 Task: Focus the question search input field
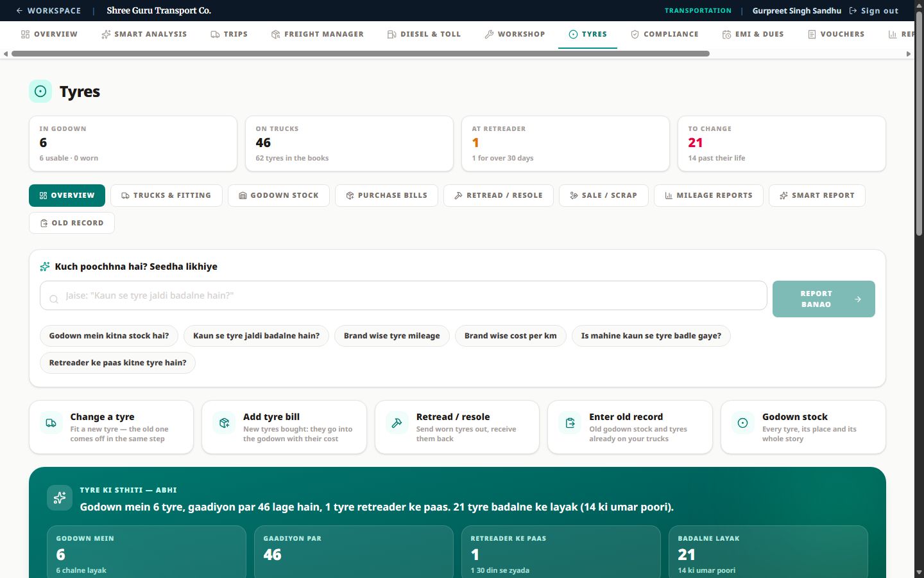[404, 295]
